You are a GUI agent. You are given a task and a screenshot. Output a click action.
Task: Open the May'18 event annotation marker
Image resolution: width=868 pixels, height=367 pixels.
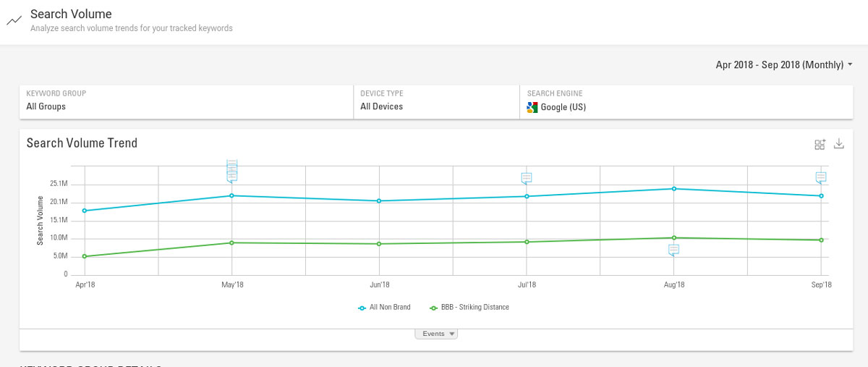tap(231, 172)
